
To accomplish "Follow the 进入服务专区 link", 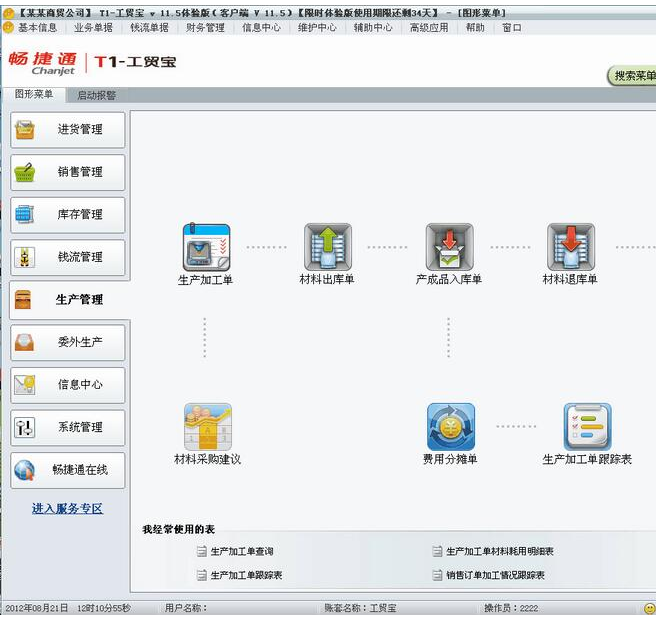I will (x=68, y=508).
